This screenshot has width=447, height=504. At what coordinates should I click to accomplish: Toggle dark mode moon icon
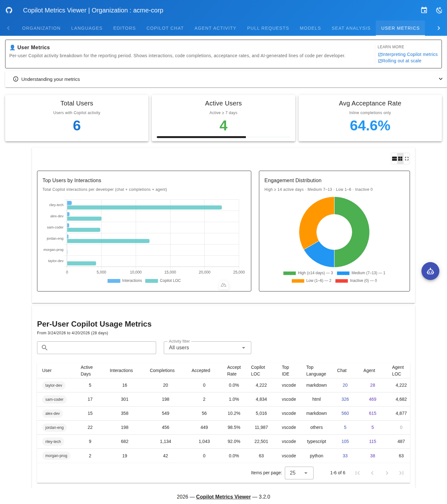[x=439, y=10]
